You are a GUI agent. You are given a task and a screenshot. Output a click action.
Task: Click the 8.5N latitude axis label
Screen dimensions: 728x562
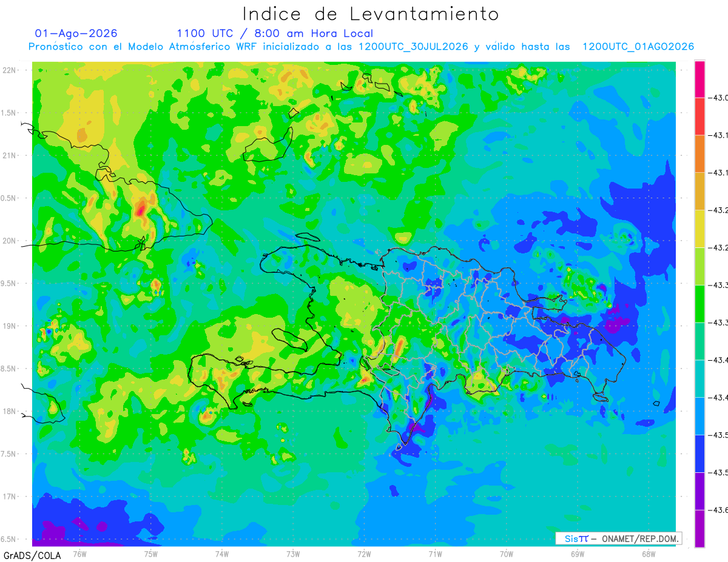tap(9, 369)
